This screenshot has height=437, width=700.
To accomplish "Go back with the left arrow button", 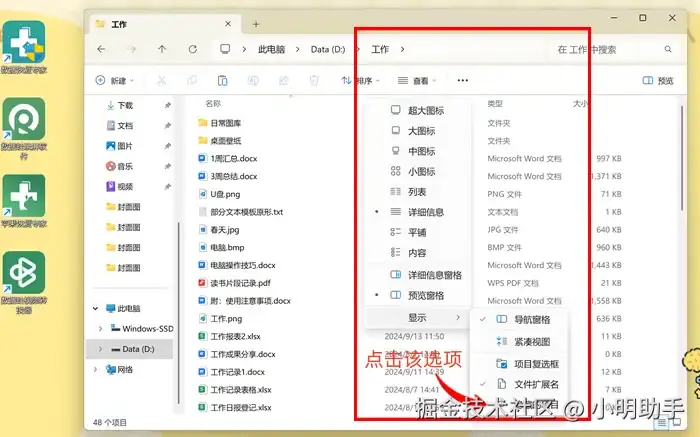I will tap(101, 49).
